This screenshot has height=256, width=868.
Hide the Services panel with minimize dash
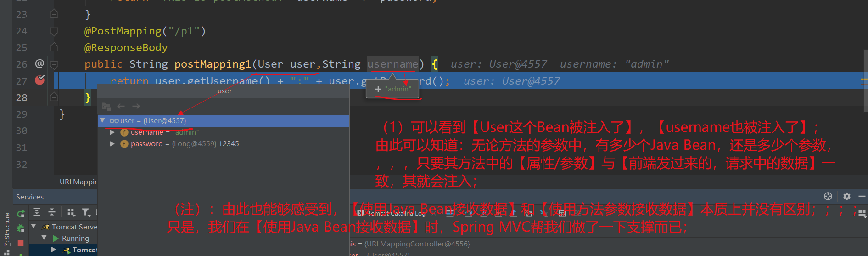[862, 196]
